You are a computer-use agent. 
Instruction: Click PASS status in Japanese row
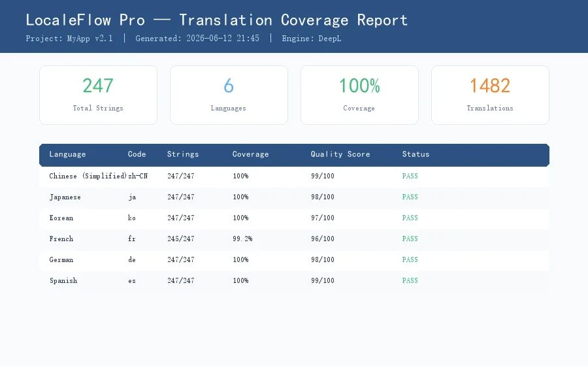pyautogui.click(x=410, y=197)
